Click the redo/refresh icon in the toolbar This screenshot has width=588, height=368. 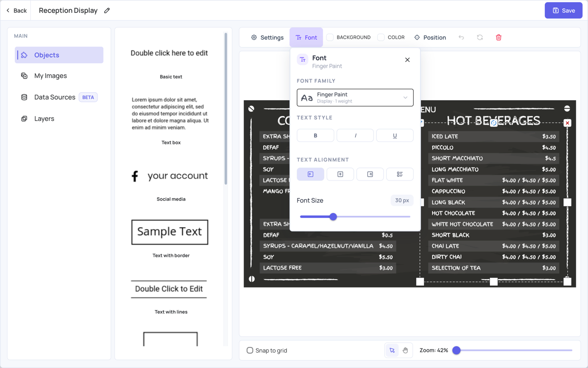pyautogui.click(x=480, y=37)
